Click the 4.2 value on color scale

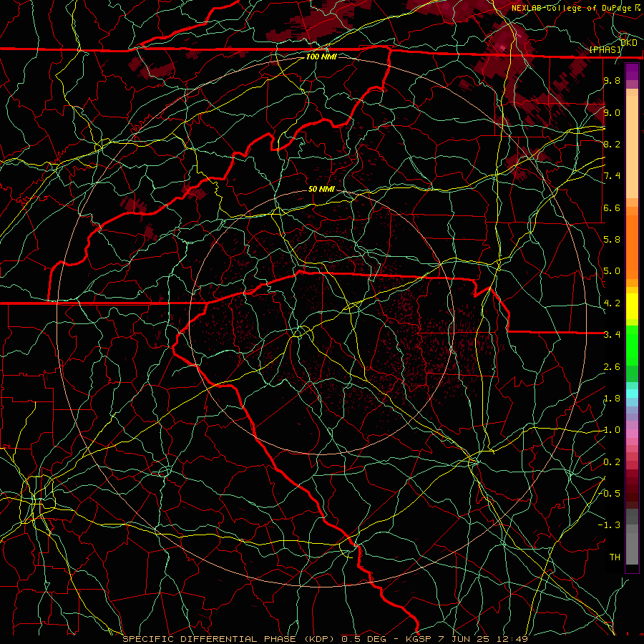[x=612, y=303]
